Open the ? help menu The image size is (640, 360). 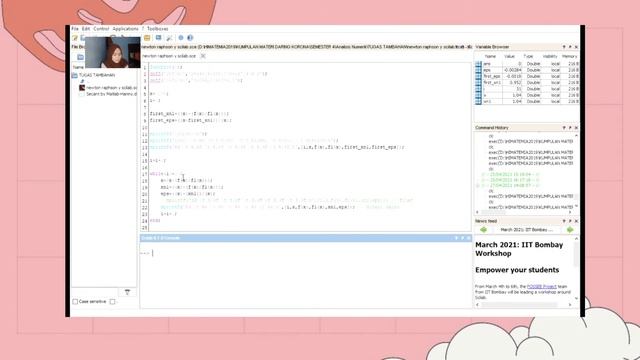point(143,29)
